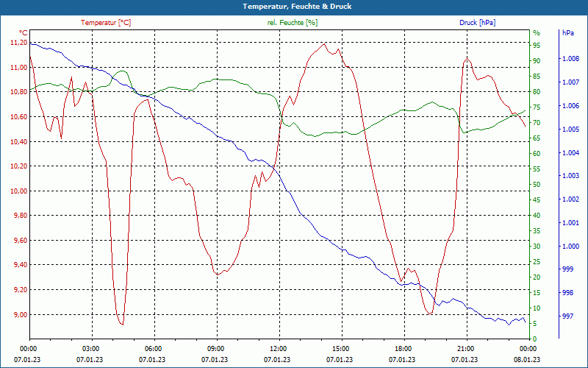The image size is (588, 368).
Task: Click the 75 humidity axis tick label
Action: click(x=537, y=107)
